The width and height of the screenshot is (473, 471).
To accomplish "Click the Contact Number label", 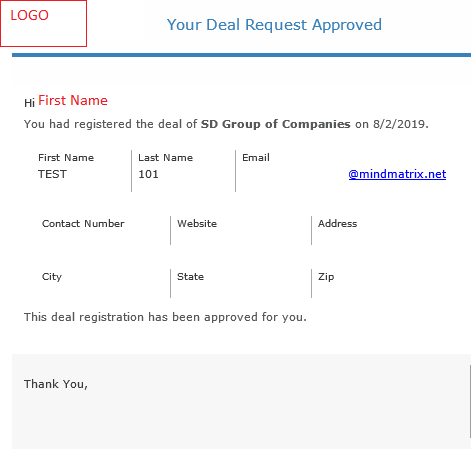I will coord(83,223).
